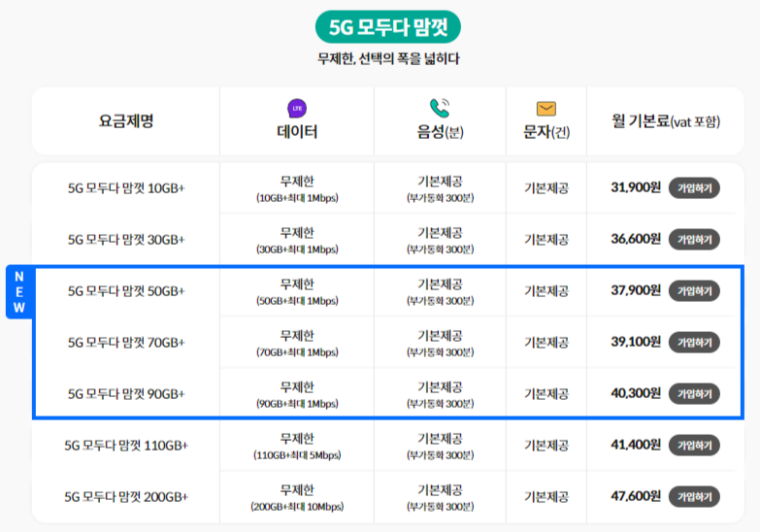Click the 36,600원 price
The width and height of the screenshot is (760, 532).
636,239
